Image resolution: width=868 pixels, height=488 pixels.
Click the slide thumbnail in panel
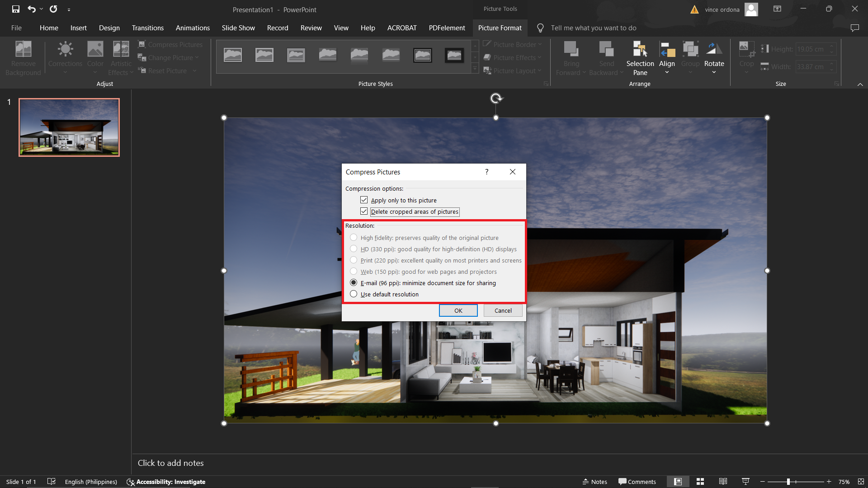pos(69,127)
